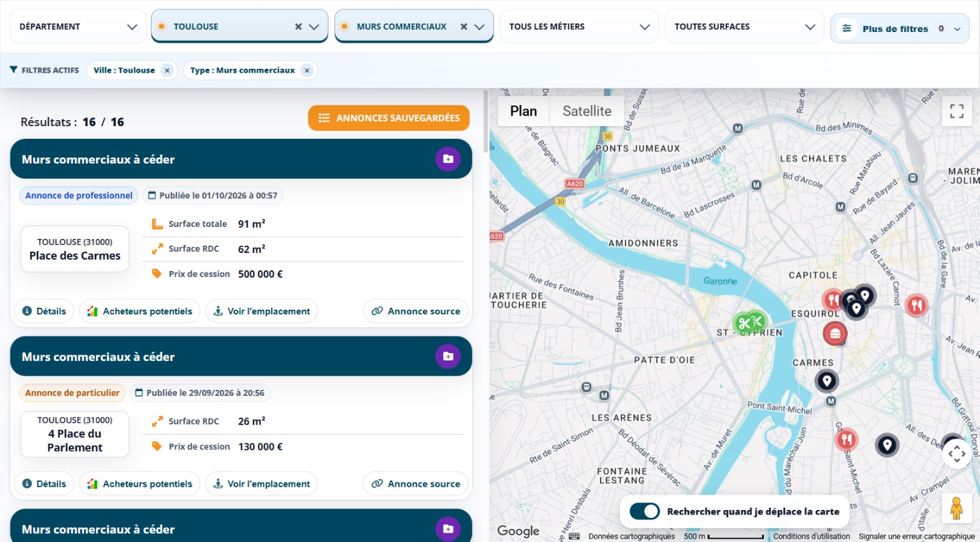Click the red restaurant marker left of Esquirol
The width and height of the screenshot is (980, 542).
click(x=832, y=299)
